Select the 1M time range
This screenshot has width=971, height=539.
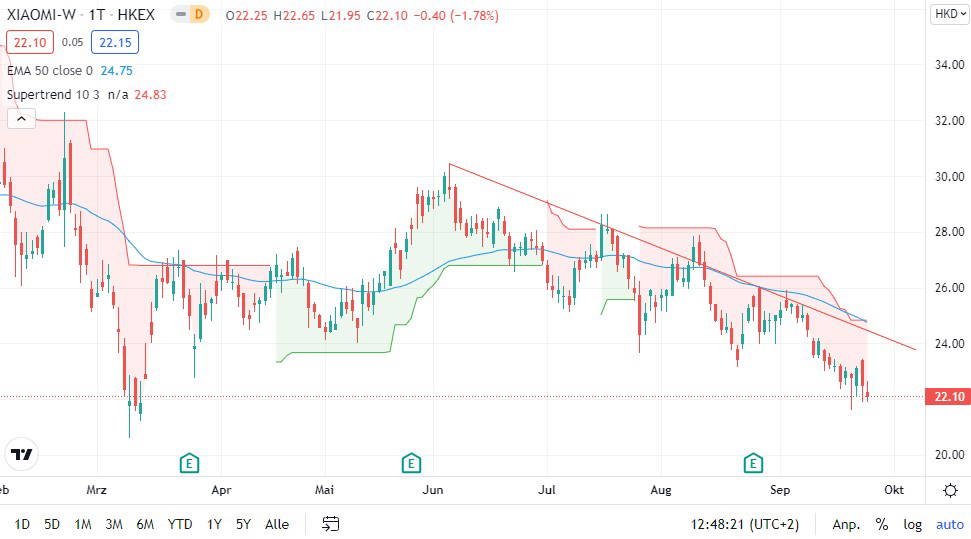click(83, 525)
